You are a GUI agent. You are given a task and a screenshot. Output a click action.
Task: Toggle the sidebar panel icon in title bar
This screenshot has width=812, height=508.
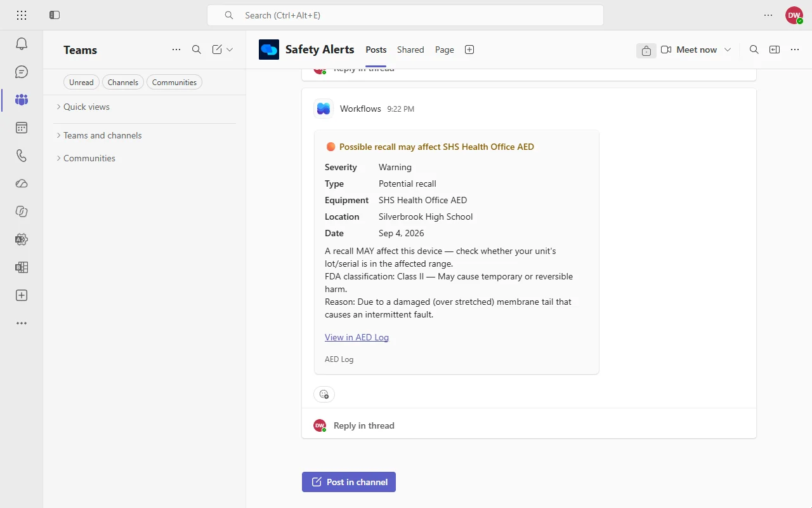tap(55, 15)
